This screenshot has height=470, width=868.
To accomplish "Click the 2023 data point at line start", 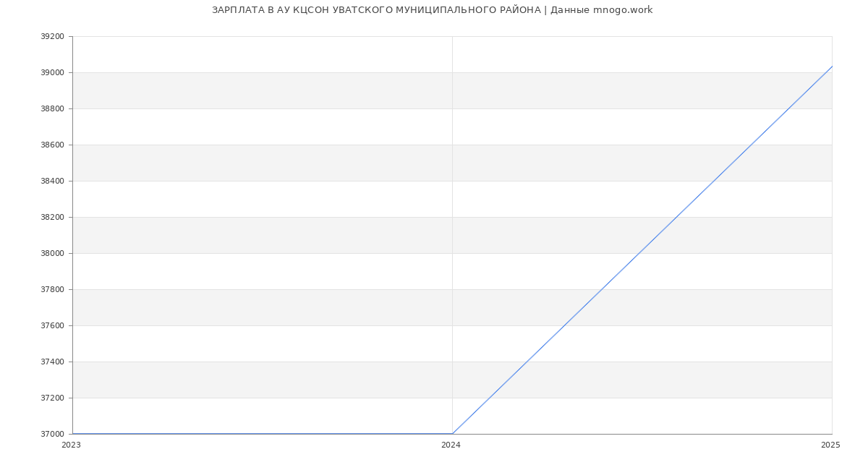I will [x=72, y=434].
